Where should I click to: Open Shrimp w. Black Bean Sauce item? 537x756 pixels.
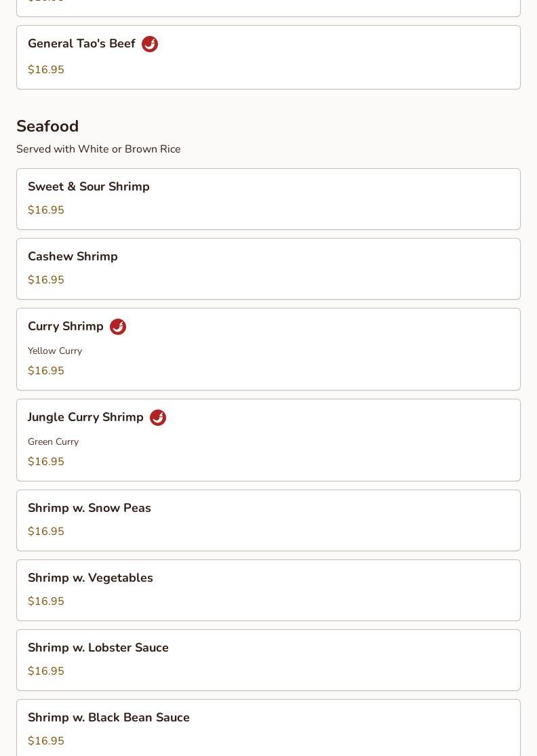coord(108,718)
